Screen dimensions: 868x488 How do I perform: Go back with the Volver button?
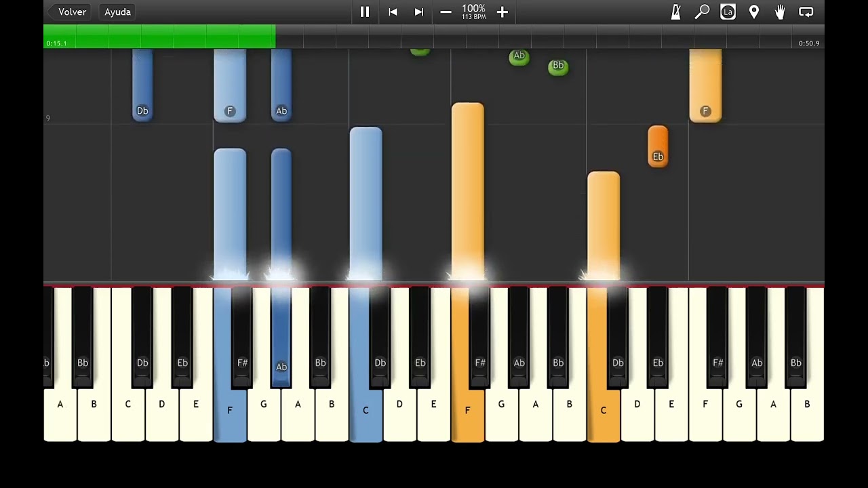[68, 12]
